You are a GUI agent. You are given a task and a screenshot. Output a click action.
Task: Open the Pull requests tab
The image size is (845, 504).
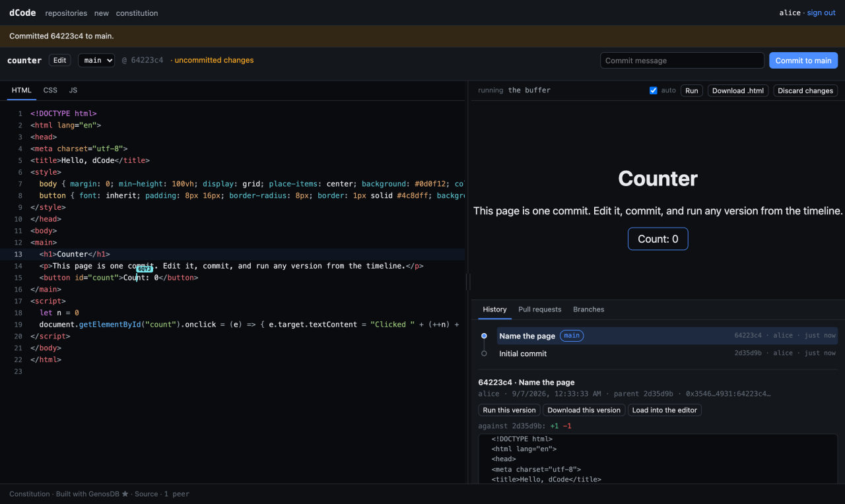[540, 309]
